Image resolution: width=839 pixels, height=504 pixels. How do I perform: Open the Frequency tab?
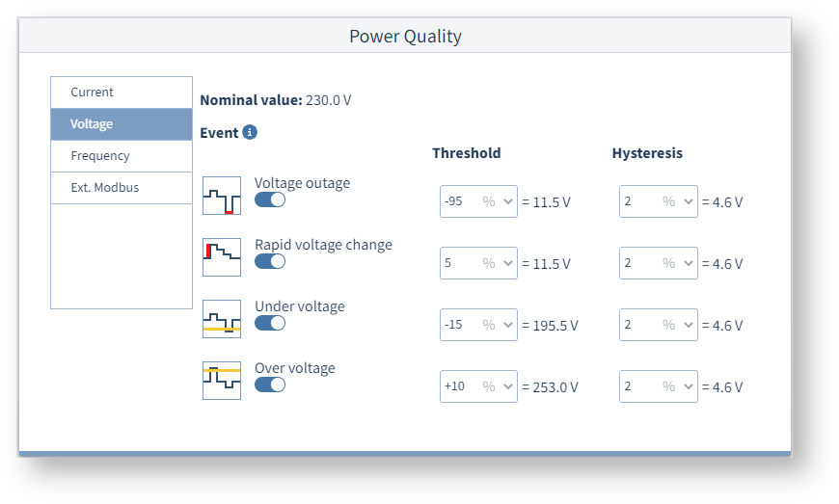coord(122,156)
